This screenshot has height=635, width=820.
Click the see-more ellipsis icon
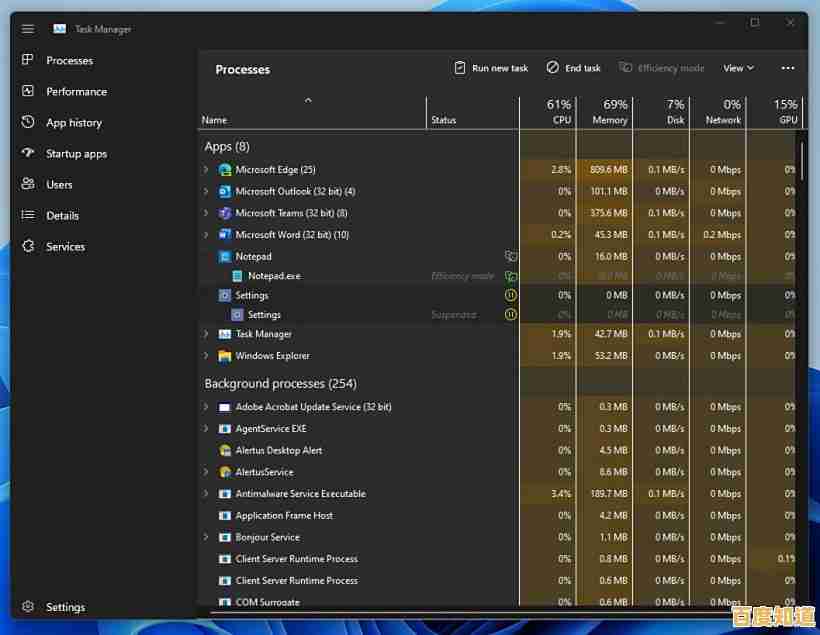(787, 68)
